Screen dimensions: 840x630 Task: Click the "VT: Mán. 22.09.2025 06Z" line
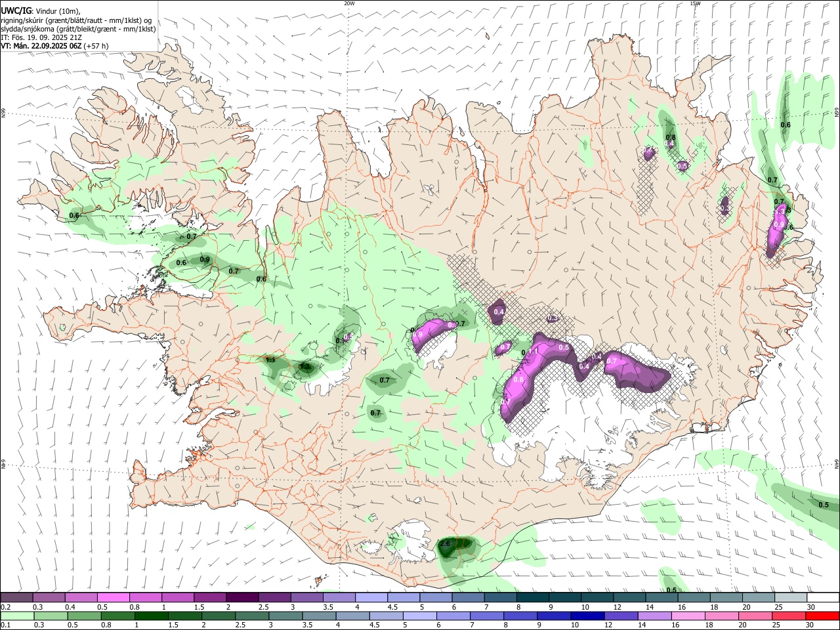tap(41, 46)
